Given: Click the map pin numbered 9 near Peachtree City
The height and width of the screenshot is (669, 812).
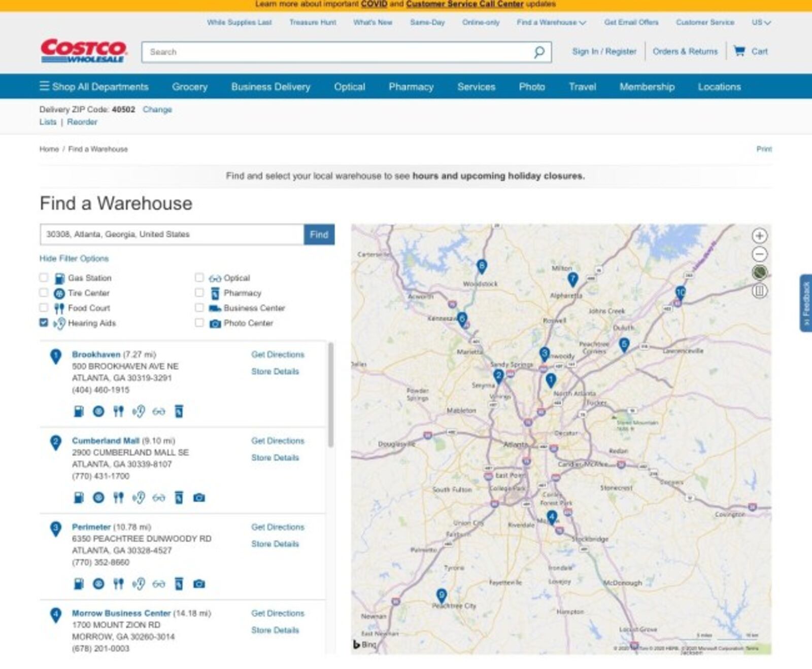Looking at the screenshot, I should point(442,595).
